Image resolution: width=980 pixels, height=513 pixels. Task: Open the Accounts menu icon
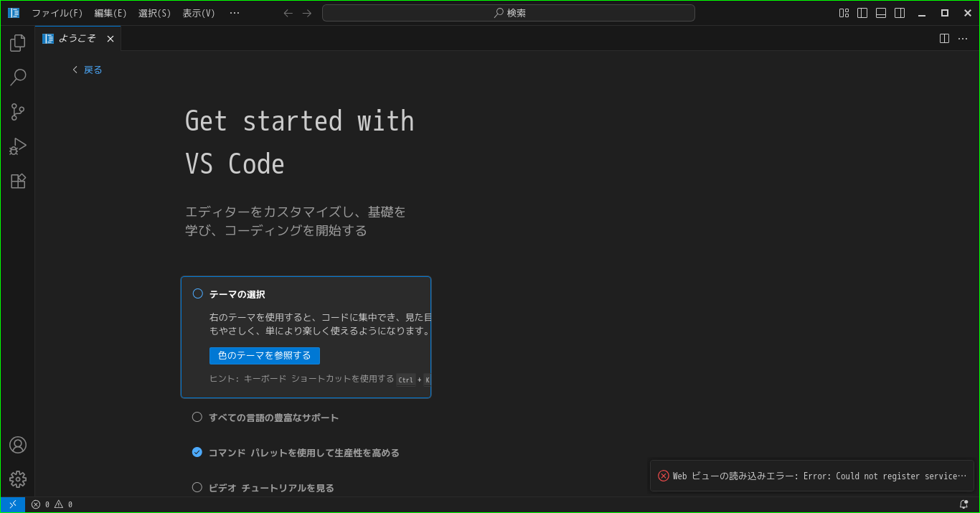click(x=18, y=445)
